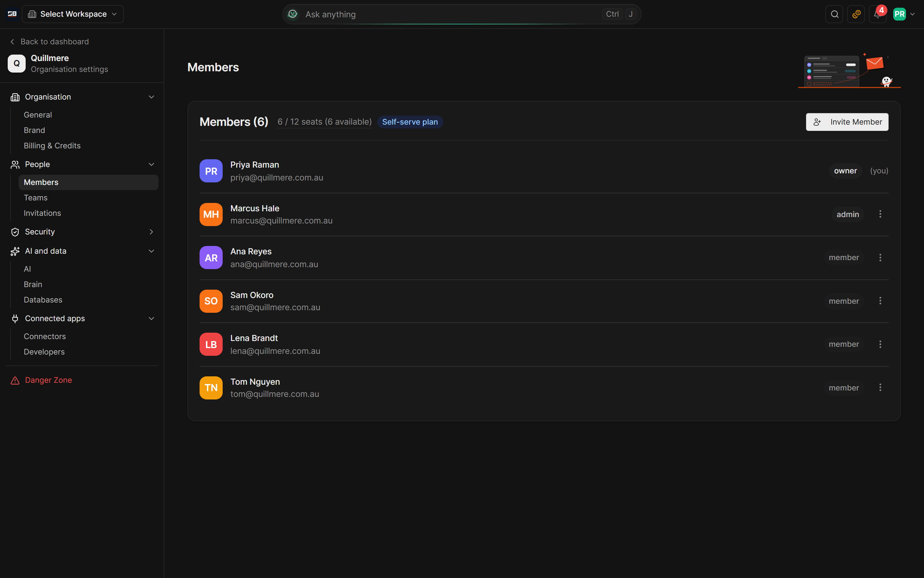Collapse the Connected apps section chevron

click(x=151, y=319)
